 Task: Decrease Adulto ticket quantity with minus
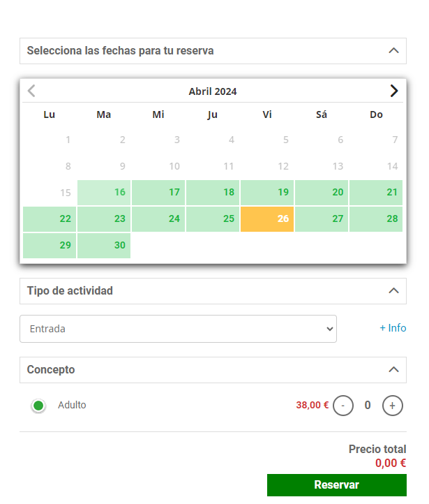[343, 405]
